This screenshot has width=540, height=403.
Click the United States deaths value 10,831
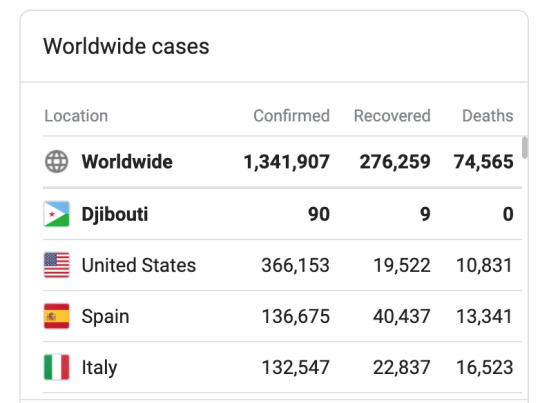tap(485, 266)
